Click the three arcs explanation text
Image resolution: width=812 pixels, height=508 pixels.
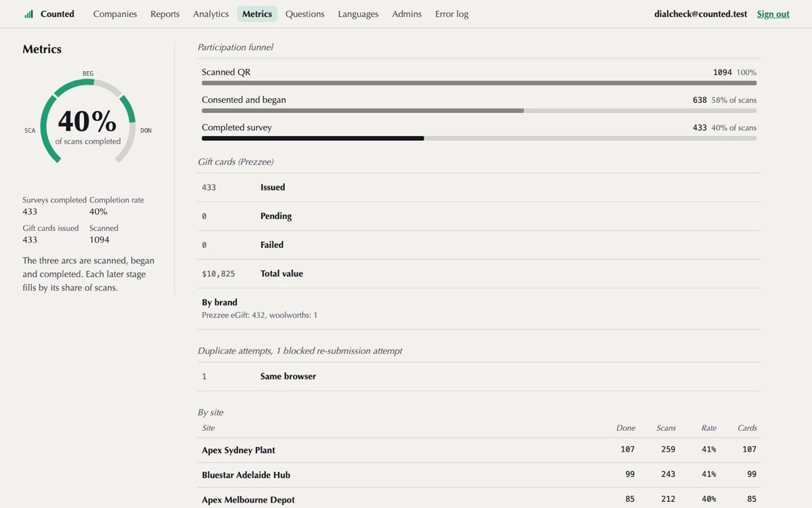click(x=89, y=274)
